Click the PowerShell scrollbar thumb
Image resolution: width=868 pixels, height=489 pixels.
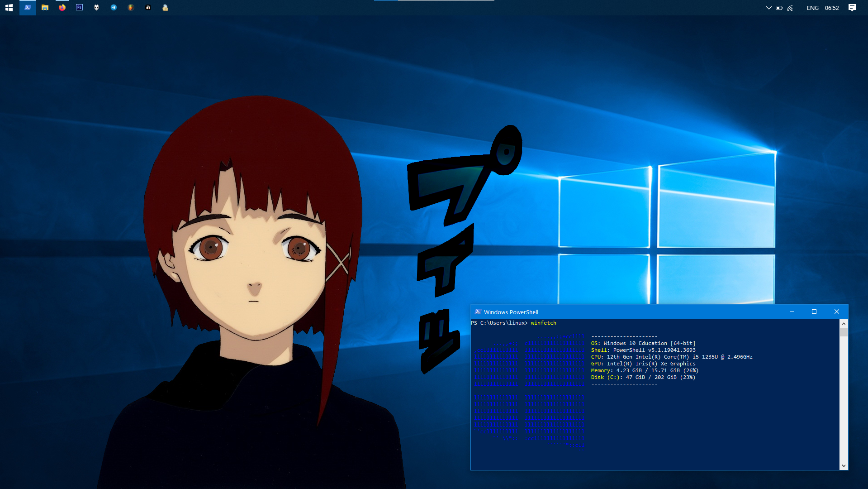[844, 332]
